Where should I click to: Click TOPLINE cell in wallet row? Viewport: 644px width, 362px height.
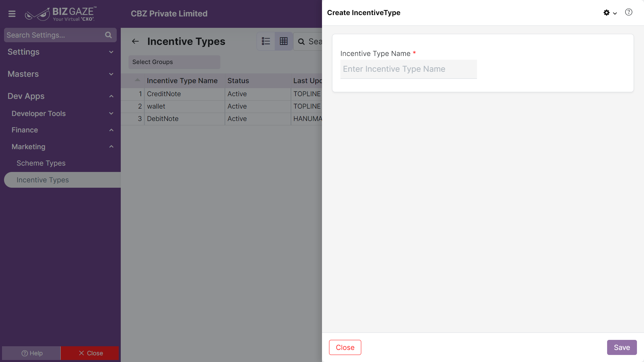307,107
